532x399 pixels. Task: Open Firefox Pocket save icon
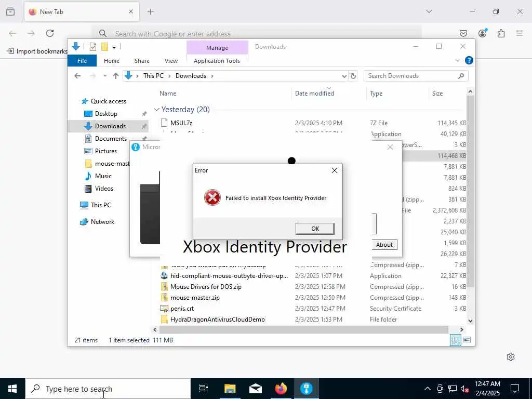tap(463, 33)
